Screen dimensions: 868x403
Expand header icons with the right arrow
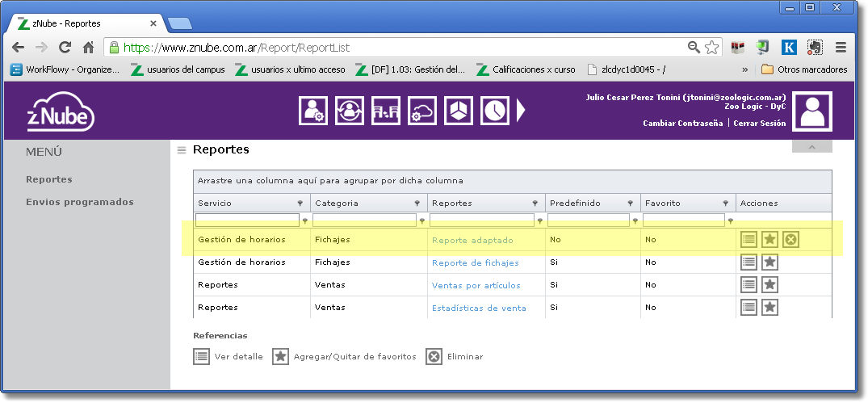pyautogui.click(x=521, y=111)
